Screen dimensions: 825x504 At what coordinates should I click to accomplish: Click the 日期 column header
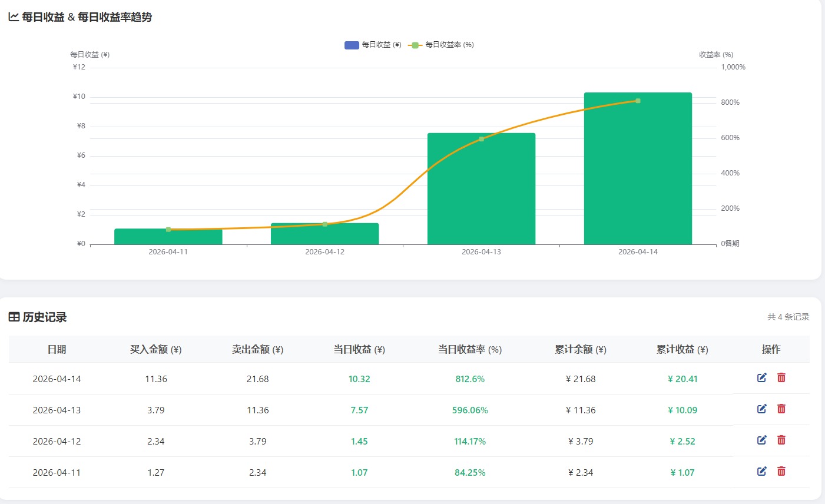pyautogui.click(x=57, y=350)
